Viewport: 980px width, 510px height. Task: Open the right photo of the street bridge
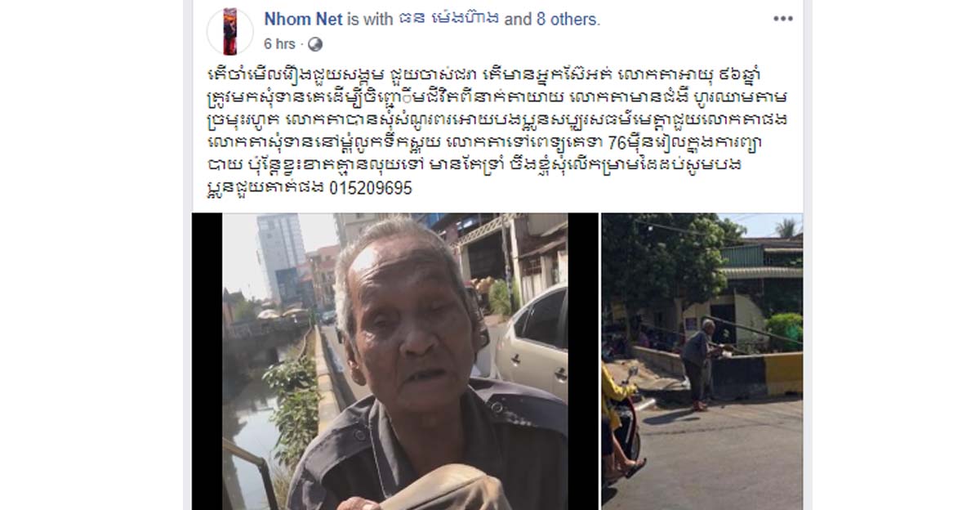click(702, 361)
